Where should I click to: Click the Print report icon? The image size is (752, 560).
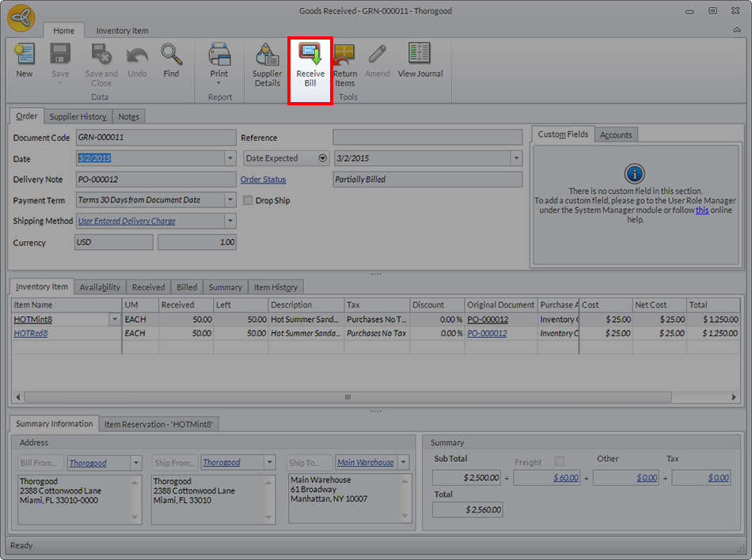point(219,57)
